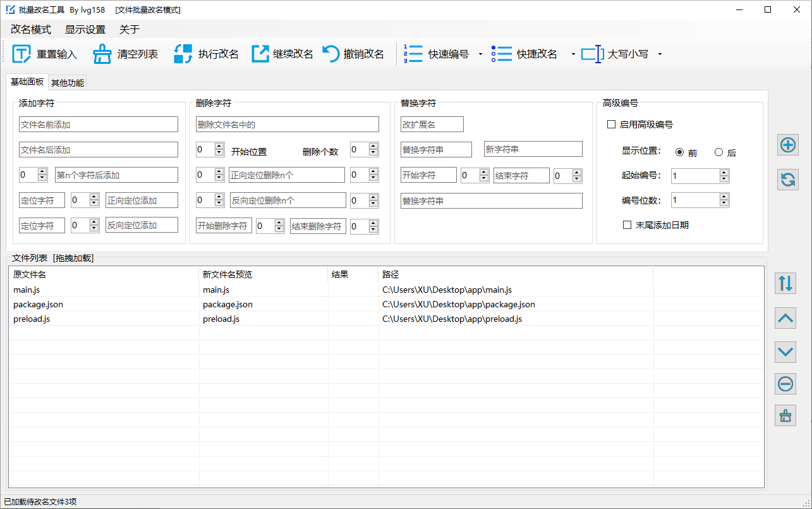Expand the 快捷改名 dropdown
812x509 pixels.
tap(573, 54)
